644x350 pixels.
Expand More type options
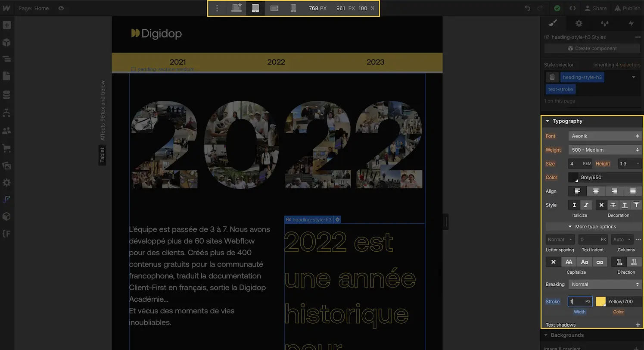click(592, 227)
